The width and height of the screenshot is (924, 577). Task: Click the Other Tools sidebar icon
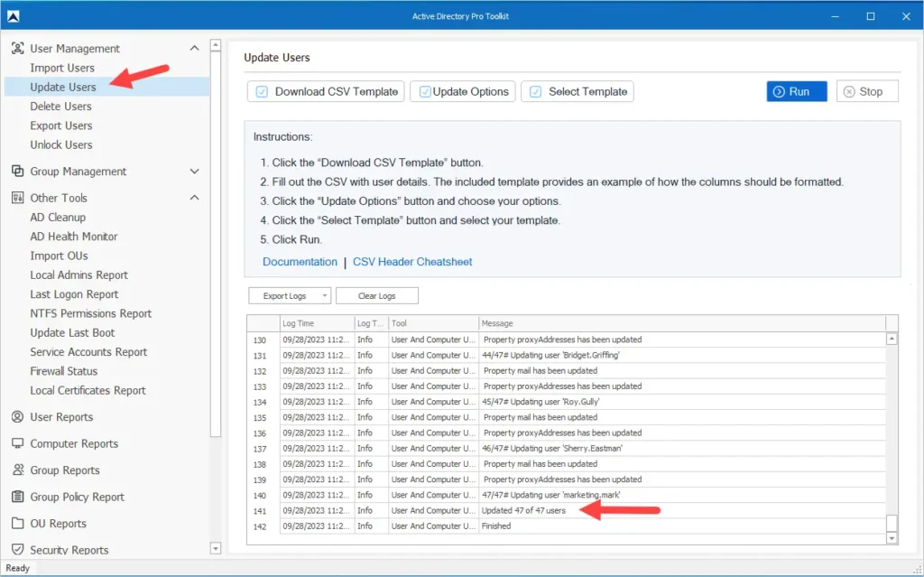[18, 198]
